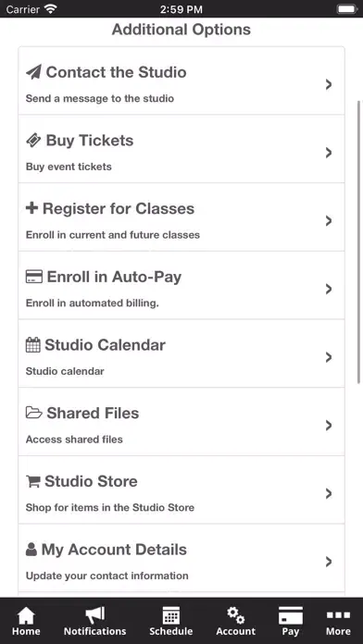Expand the Buy Tickets row chevron
The height and width of the screenshot is (644, 363).
329,153
